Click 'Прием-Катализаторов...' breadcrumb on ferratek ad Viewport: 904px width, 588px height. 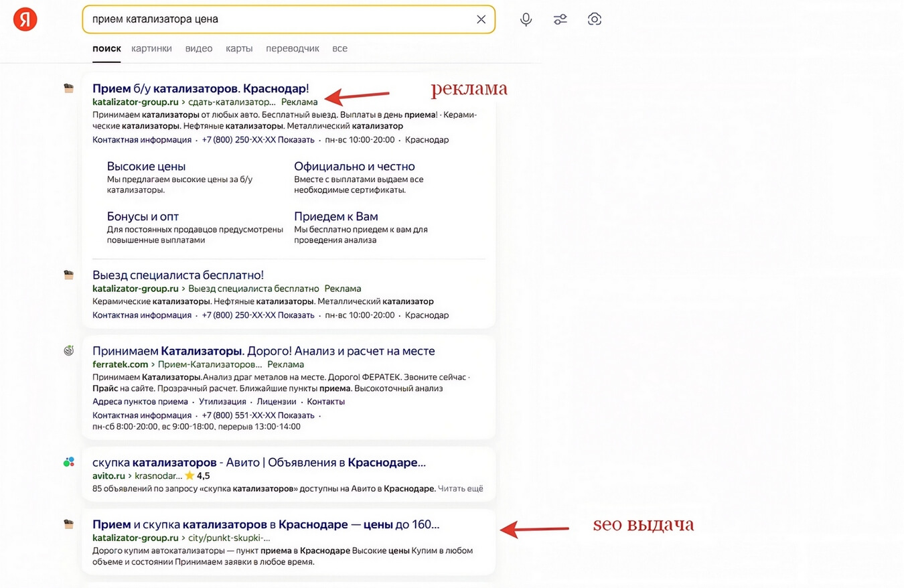tap(210, 364)
